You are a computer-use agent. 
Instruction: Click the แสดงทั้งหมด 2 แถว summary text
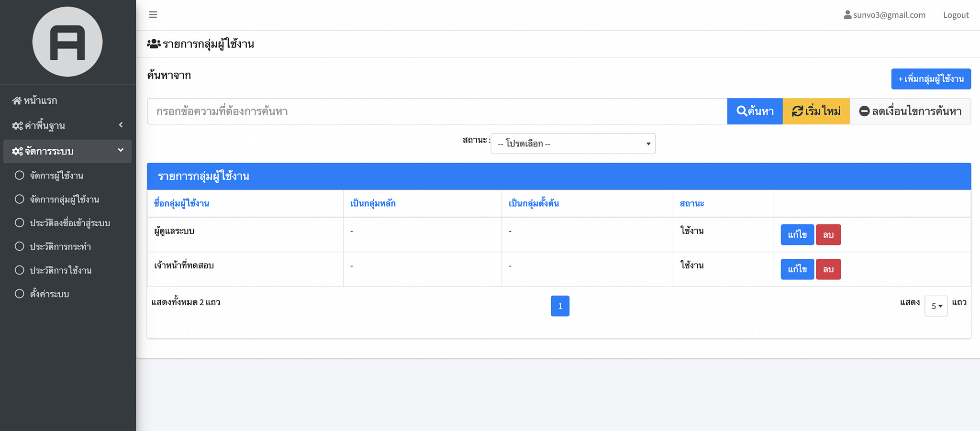pyautogui.click(x=186, y=302)
